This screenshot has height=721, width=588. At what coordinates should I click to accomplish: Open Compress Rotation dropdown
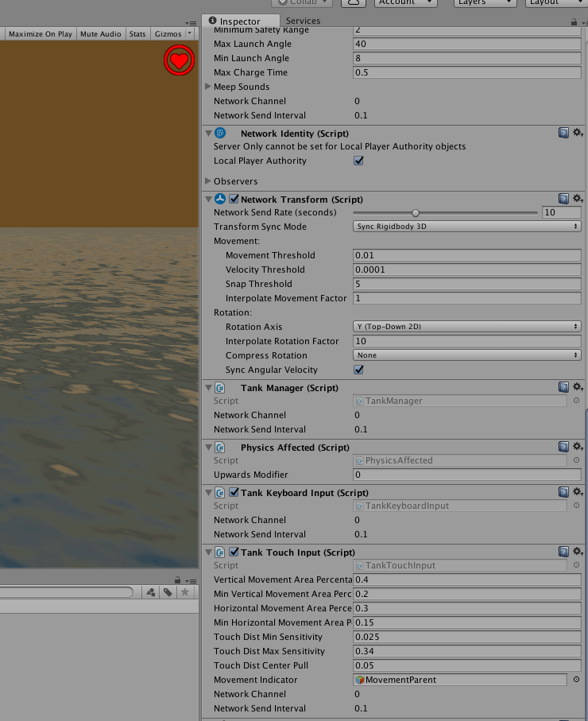466,355
